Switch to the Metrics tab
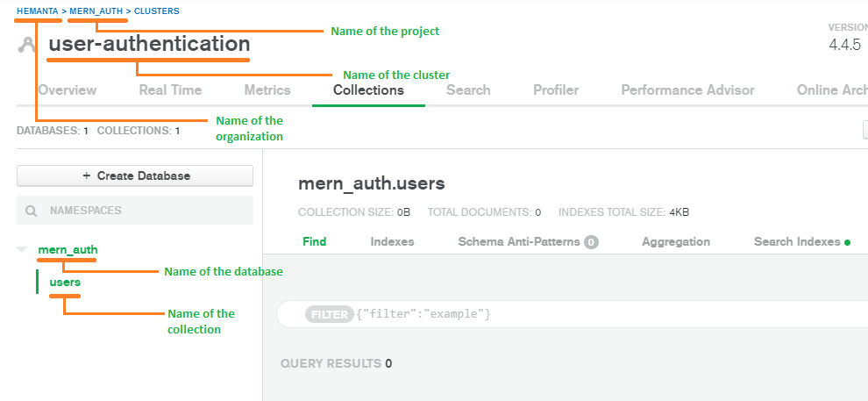 pyautogui.click(x=267, y=90)
